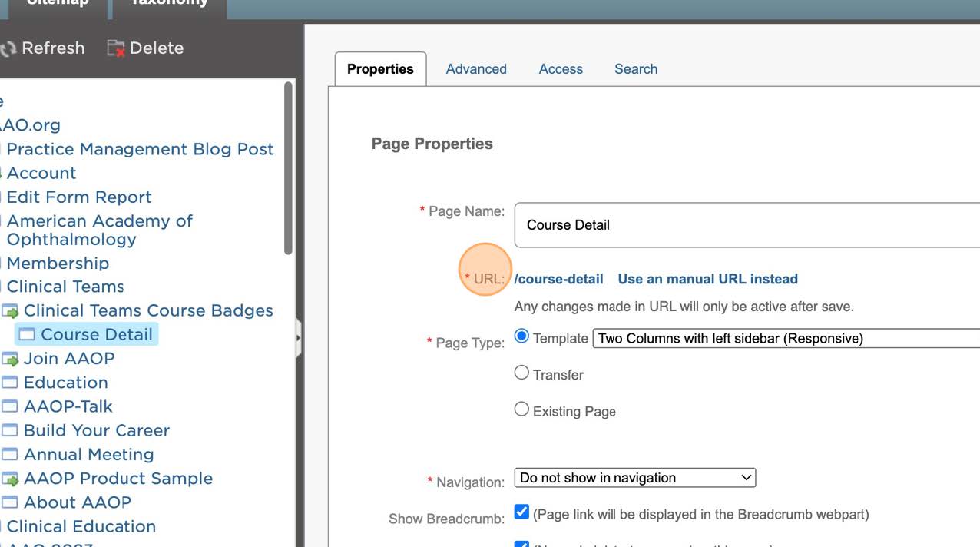980x547 pixels.
Task: Open the Template layout dropdown
Action: coord(786,338)
